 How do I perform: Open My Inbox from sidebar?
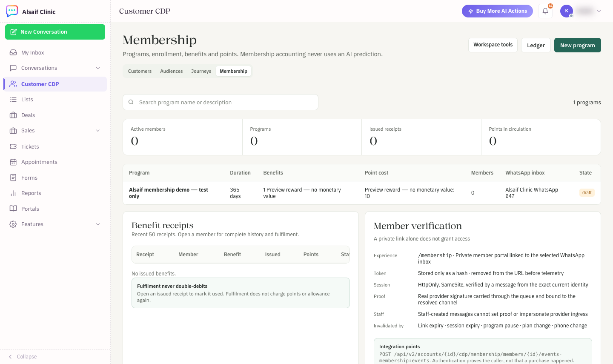(55, 52)
